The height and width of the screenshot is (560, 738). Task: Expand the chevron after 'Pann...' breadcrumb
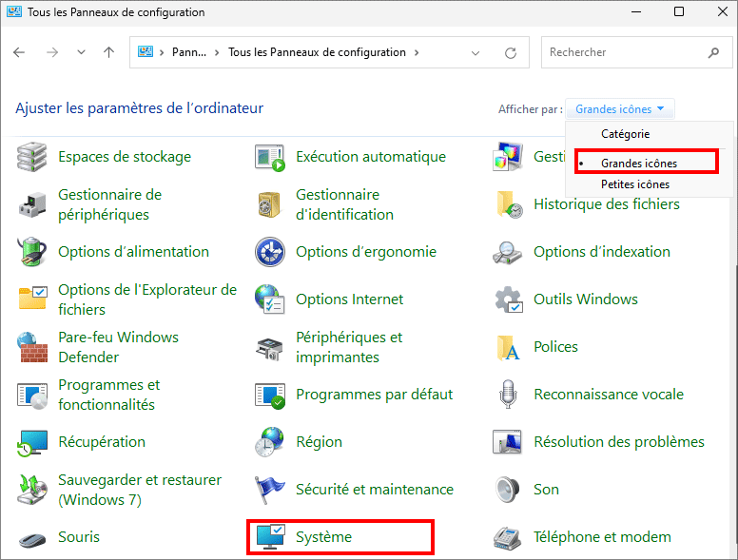click(x=217, y=52)
